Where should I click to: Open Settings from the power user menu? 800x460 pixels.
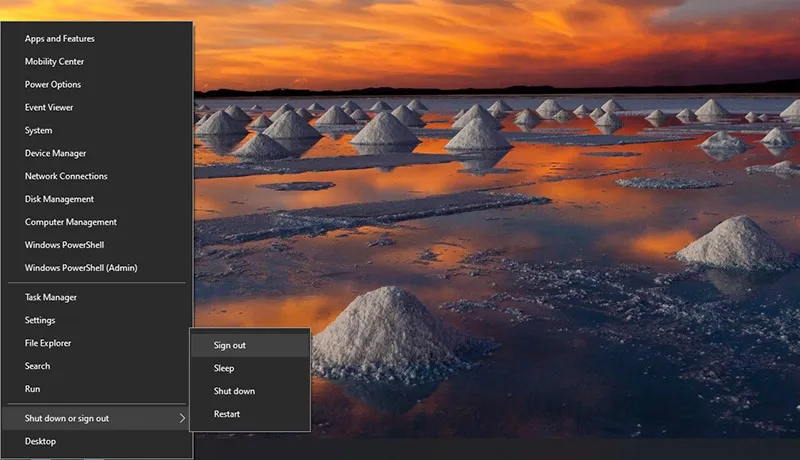40,321
